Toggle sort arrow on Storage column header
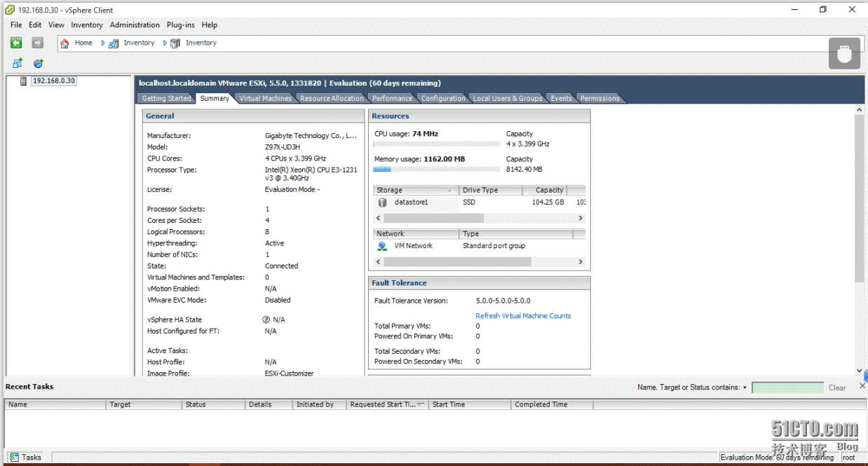 [x=451, y=191]
